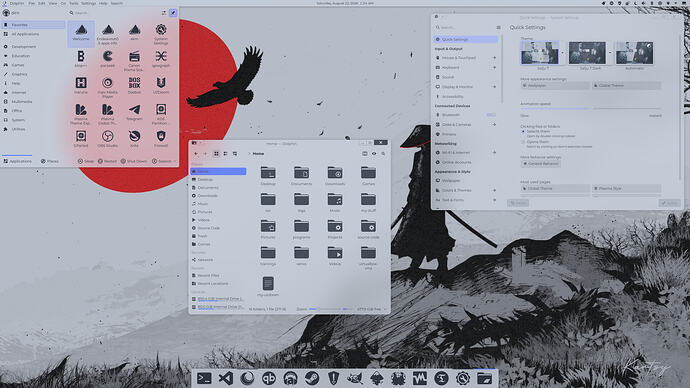Toggle hidden files eye icon in Dolphin
This screenshot has height=388, width=690.
coord(374,154)
